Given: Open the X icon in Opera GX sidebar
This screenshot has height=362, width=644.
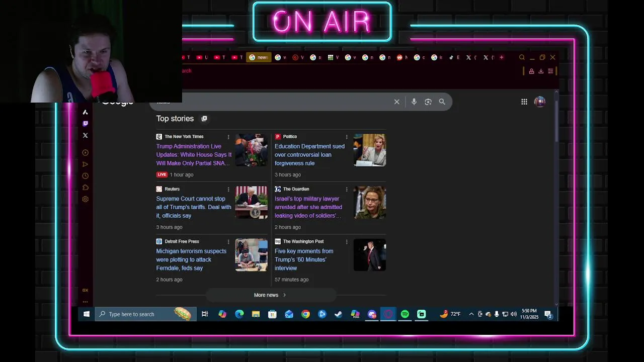Looking at the screenshot, I should point(85,135).
